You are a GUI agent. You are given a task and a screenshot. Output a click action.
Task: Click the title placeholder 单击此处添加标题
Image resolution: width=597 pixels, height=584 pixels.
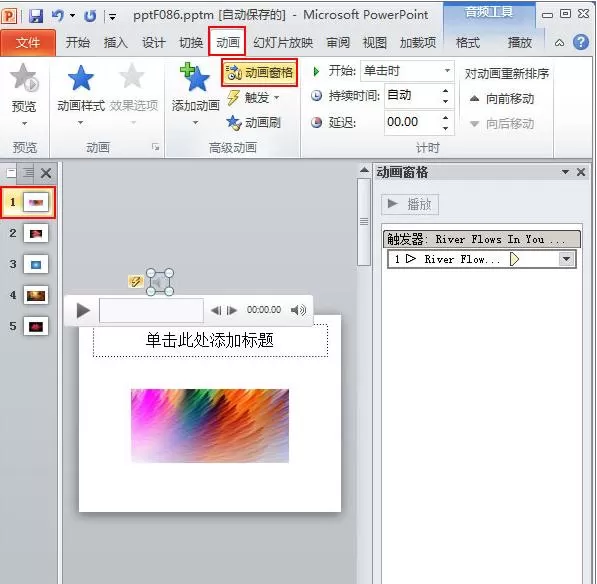click(x=210, y=340)
